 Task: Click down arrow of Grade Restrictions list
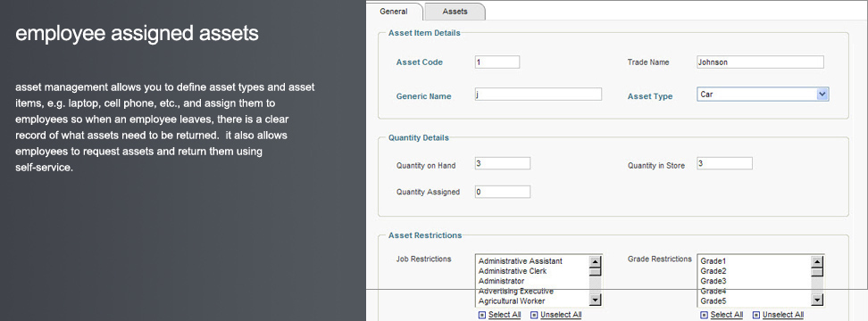click(817, 300)
